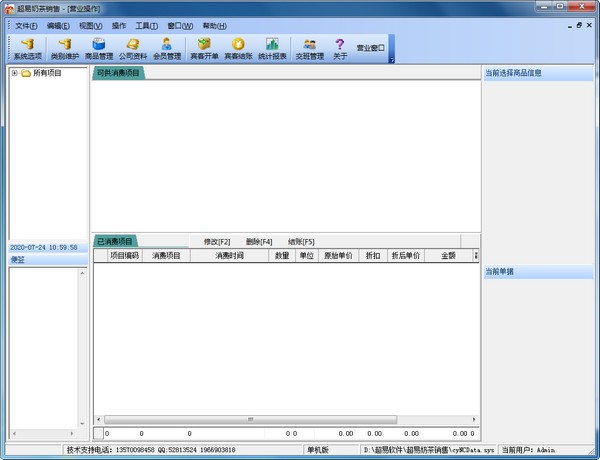Sort by 项目编码 column header

click(x=124, y=256)
